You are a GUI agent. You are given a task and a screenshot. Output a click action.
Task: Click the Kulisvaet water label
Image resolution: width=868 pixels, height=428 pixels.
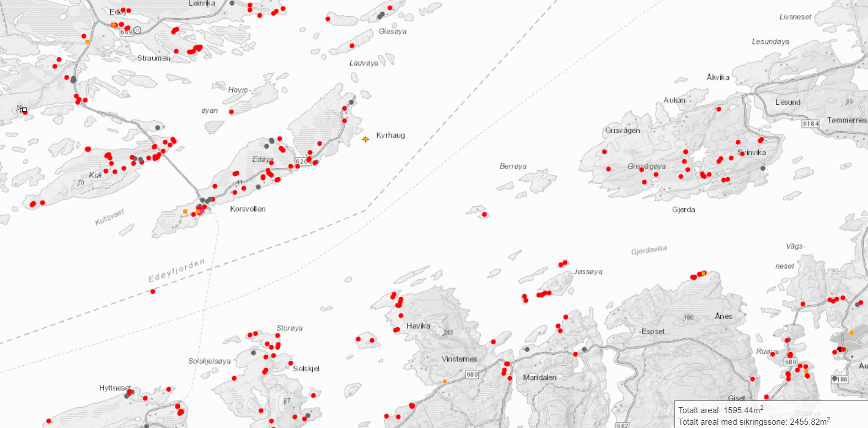click(x=110, y=217)
